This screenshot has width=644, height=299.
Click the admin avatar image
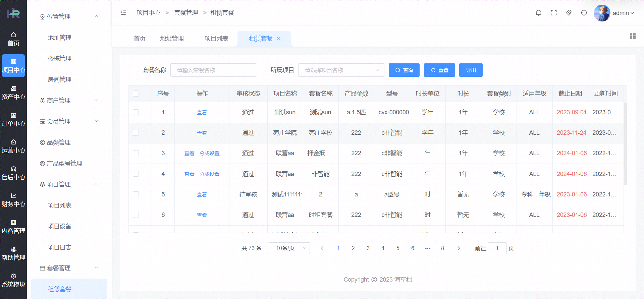pos(602,13)
